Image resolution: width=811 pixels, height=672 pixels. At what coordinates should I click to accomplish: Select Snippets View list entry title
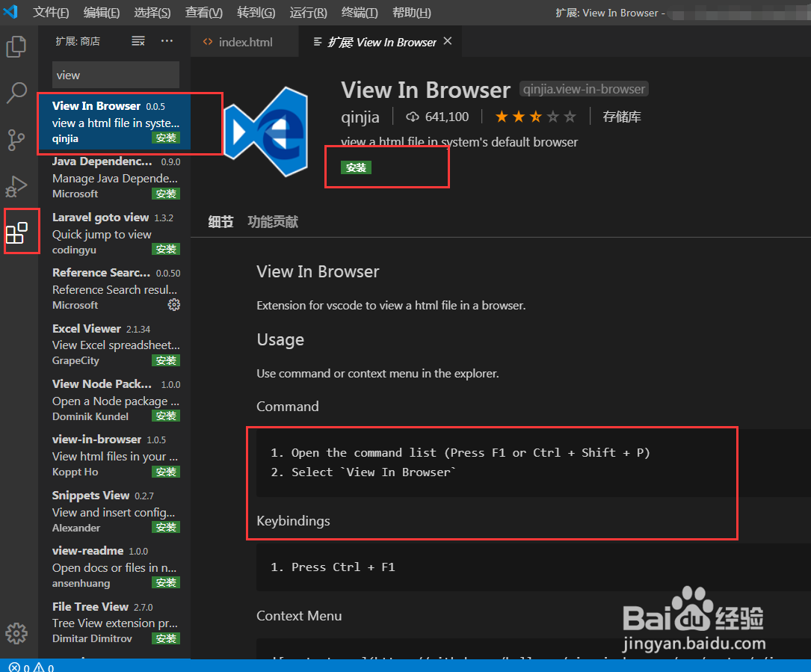point(90,495)
